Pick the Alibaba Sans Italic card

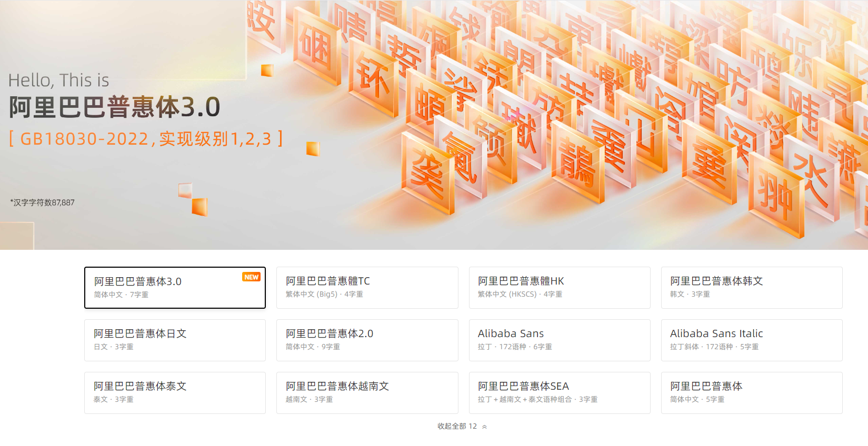click(x=751, y=340)
